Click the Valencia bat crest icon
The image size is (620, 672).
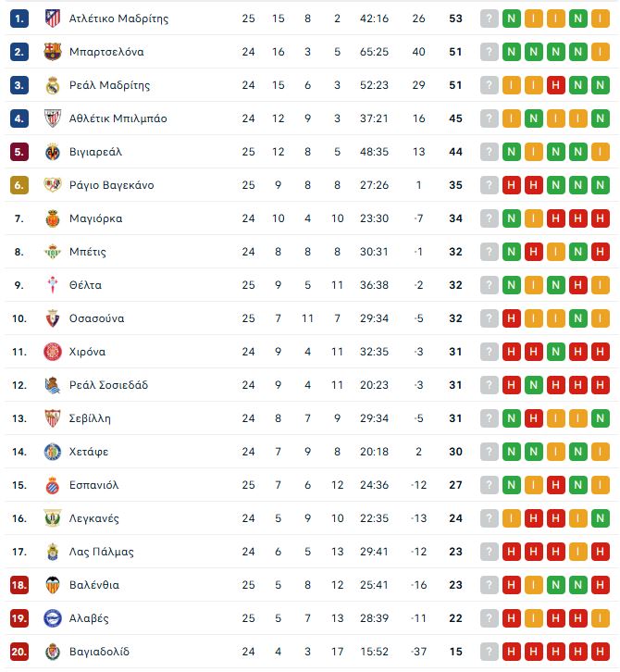point(52,585)
